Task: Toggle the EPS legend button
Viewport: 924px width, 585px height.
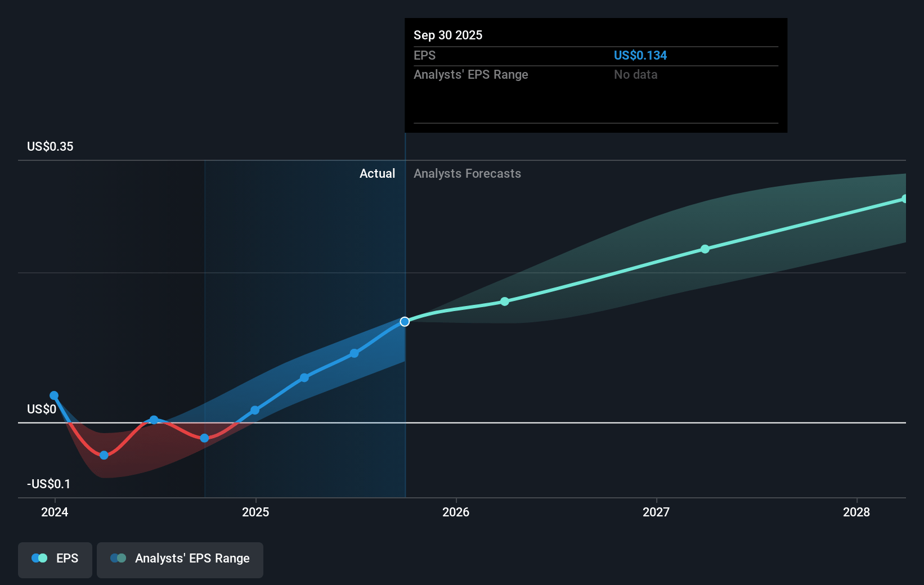Action: click(55, 559)
